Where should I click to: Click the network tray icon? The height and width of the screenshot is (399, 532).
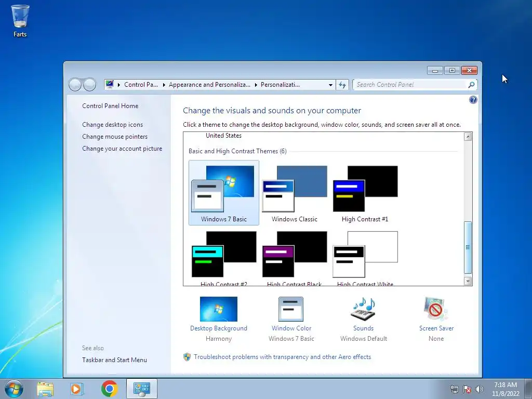click(454, 389)
